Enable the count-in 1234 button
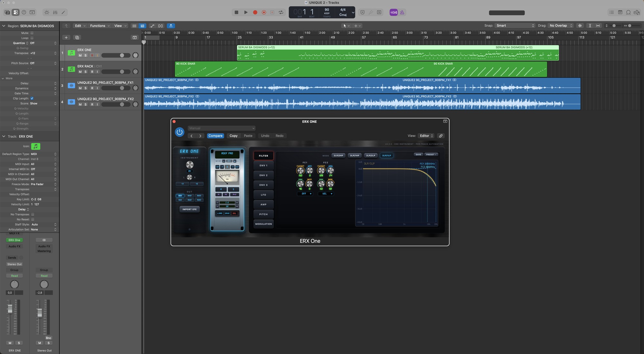 [393, 12]
